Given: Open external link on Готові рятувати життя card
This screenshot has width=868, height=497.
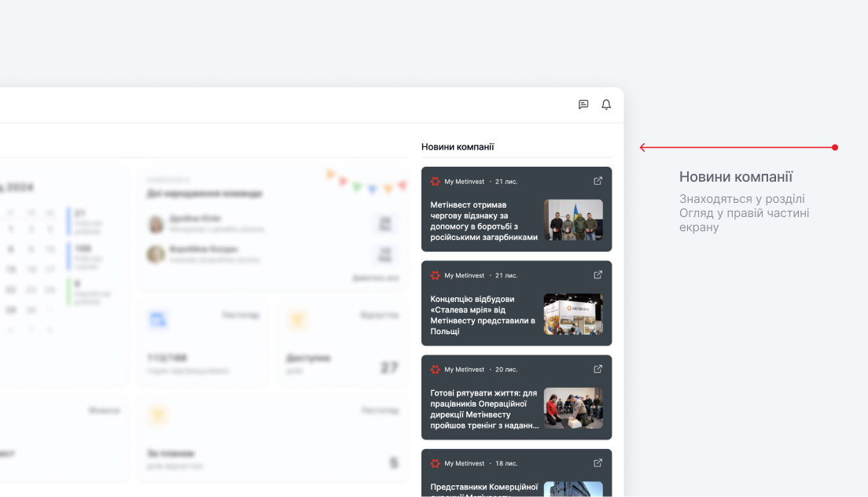Looking at the screenshot, I should tap(598, 369).
